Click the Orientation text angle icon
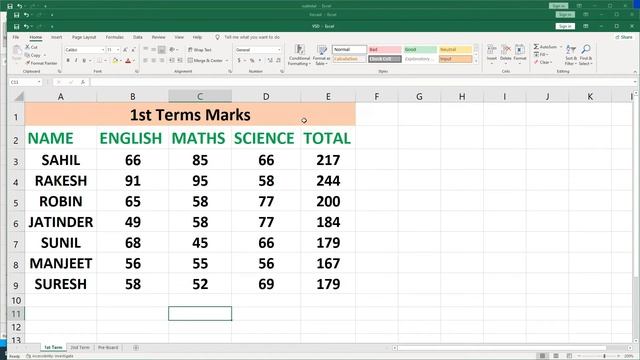Image resolution: width=640 pixels, height=360 pixels. click(172, 49)
